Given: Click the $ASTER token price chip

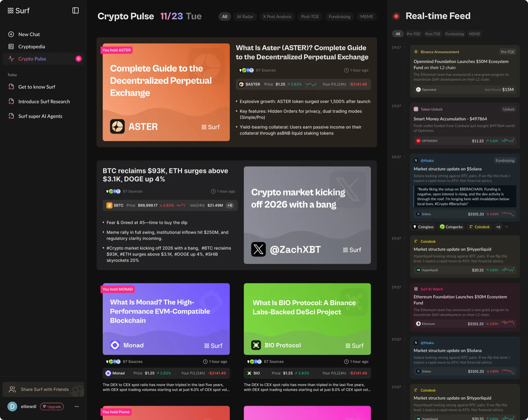Looking at the screenshot, I should coord(303,84).
